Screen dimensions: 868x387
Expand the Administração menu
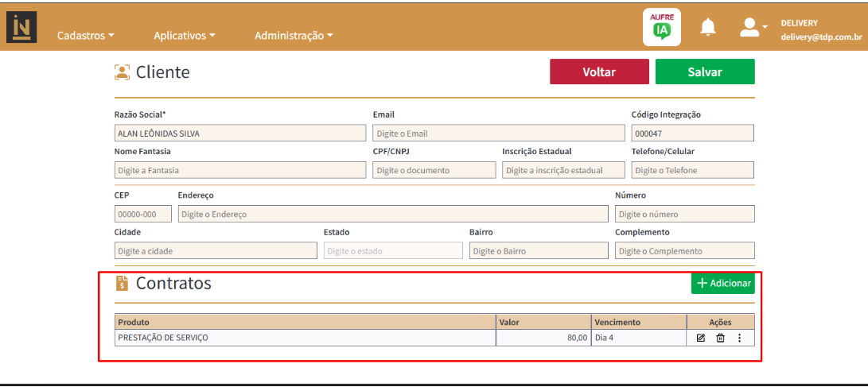[x=294, y=36]
